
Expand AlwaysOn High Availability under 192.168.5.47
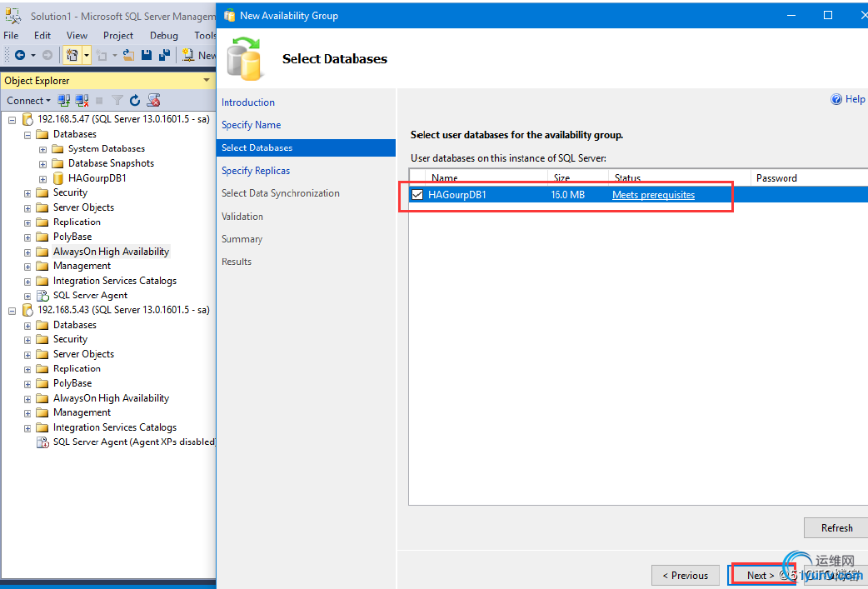[x=27, y=252]
